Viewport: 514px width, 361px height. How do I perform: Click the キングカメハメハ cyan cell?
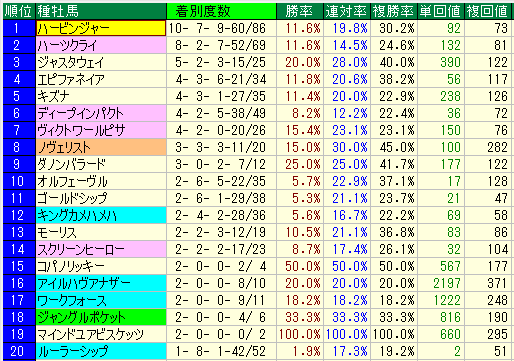[101, 215]
